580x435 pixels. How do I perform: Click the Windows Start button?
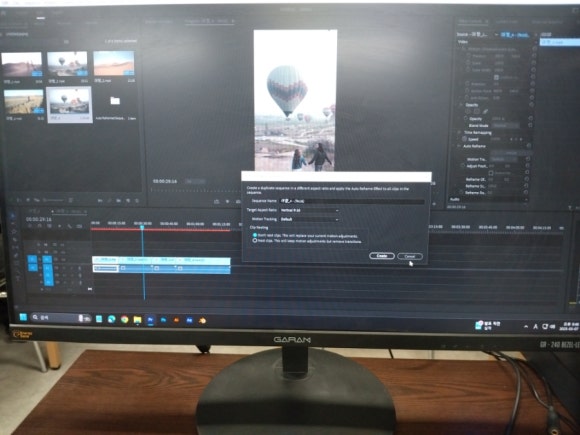click(23, 317)
